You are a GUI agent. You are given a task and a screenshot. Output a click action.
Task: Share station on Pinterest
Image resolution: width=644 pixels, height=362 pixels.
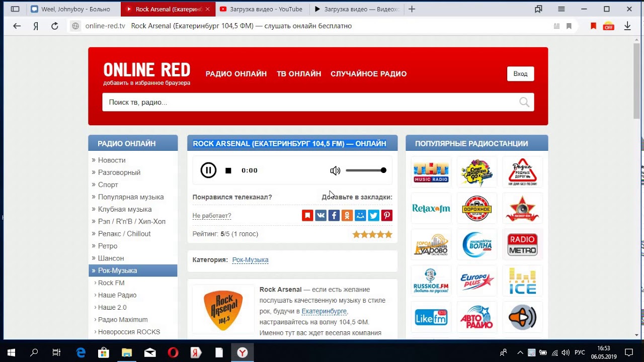click(386, 216)
